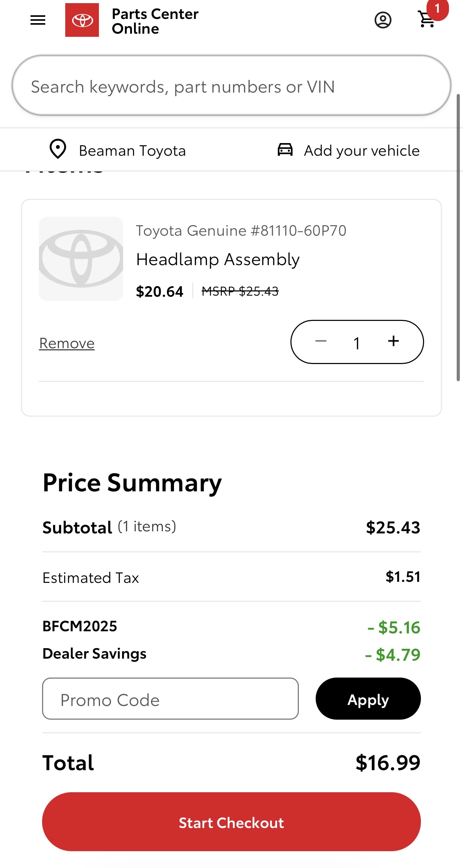This screenshot has height=868, width=463.
Task: Tap Add your vehicle
Action: coord(362,151)
